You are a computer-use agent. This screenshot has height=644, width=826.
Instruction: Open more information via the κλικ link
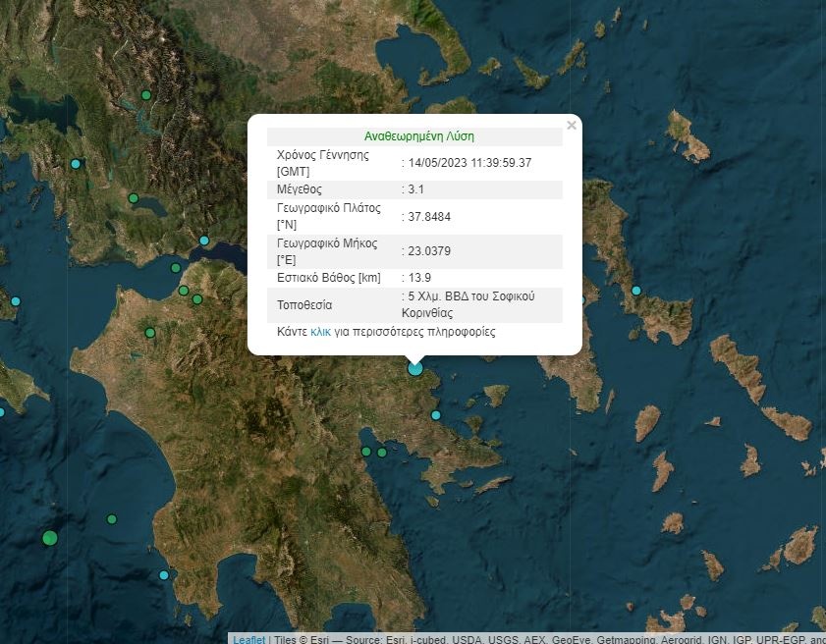pyautogui.click(x=320, y=332)
